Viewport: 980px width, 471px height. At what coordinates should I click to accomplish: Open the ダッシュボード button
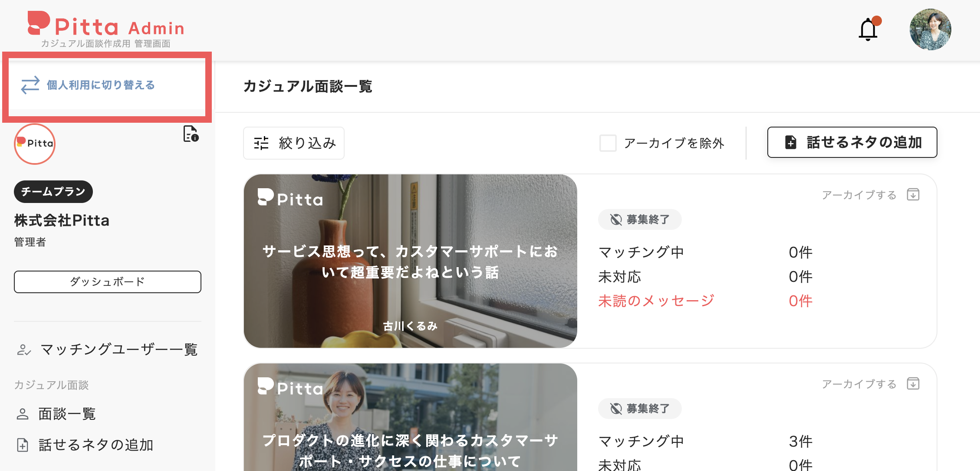click(107, 281)
